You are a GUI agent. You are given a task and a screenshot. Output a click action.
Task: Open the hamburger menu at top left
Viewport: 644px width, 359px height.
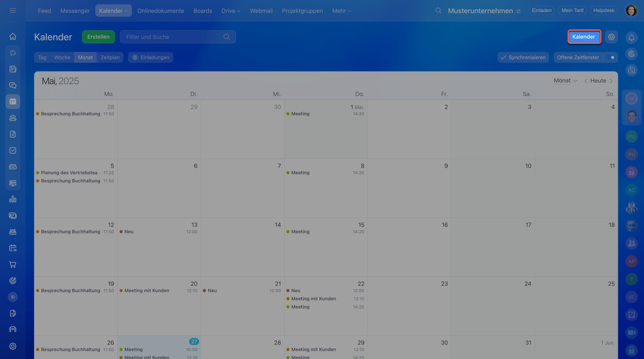pyautogui.click(x=13, y=11)
